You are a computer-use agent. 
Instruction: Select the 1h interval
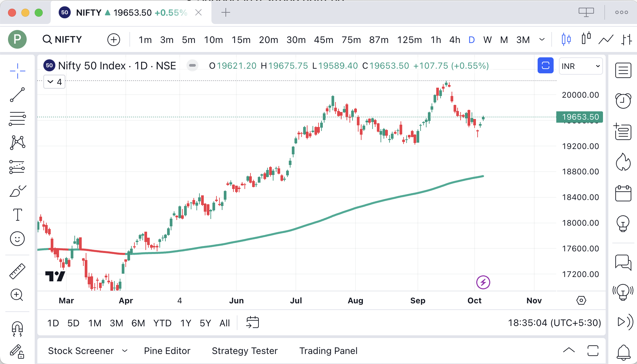coord(436,40)
